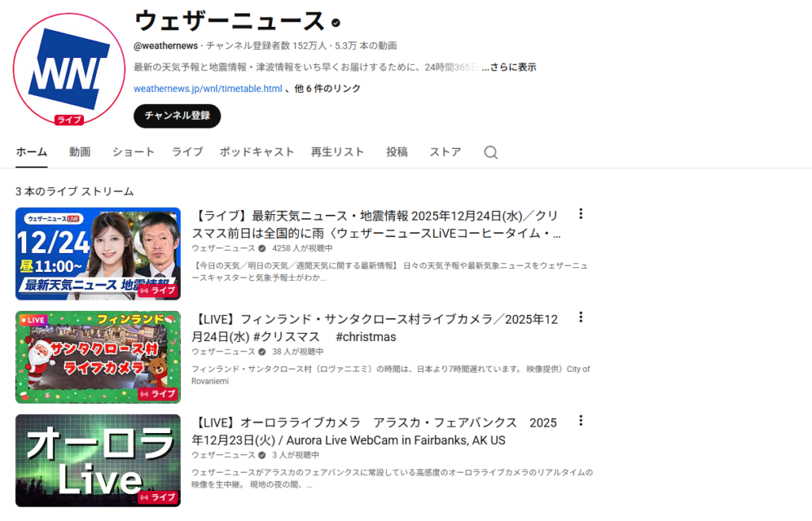
Task: Click verified badge next to channel name
Action: [336, 23]
